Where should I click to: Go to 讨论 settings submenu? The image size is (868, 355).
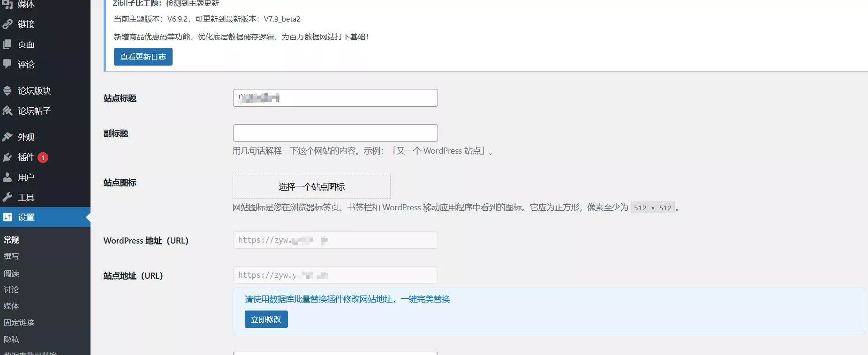(x=11, y=289)
